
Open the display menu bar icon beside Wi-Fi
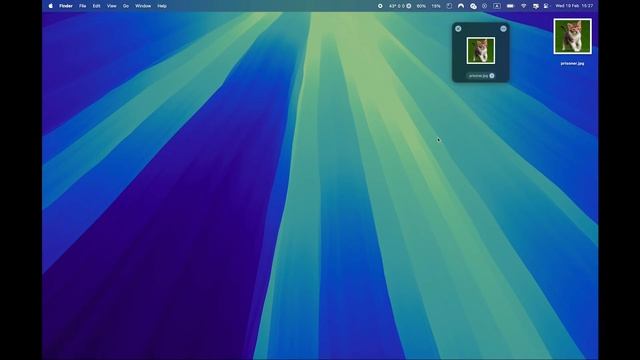[x=536, y=6]
